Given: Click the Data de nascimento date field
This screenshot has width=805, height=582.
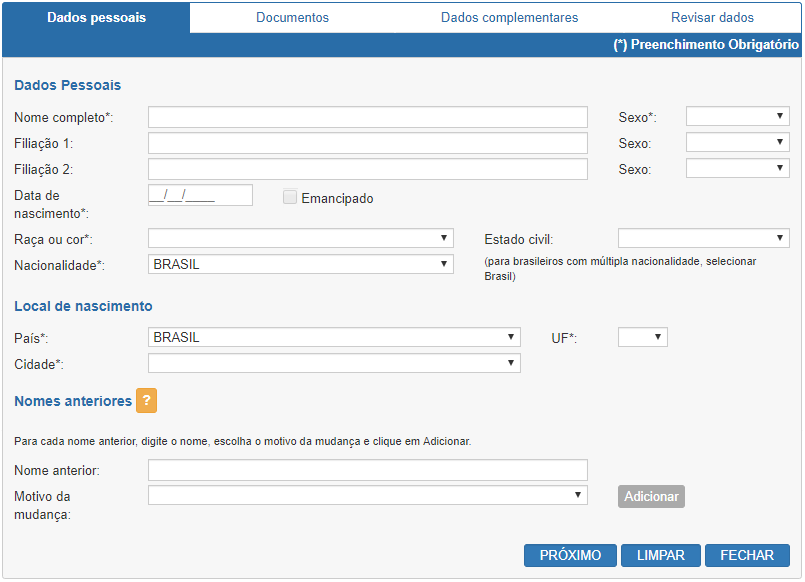Looking at the screenshot, I should click(x=200, y=195).
